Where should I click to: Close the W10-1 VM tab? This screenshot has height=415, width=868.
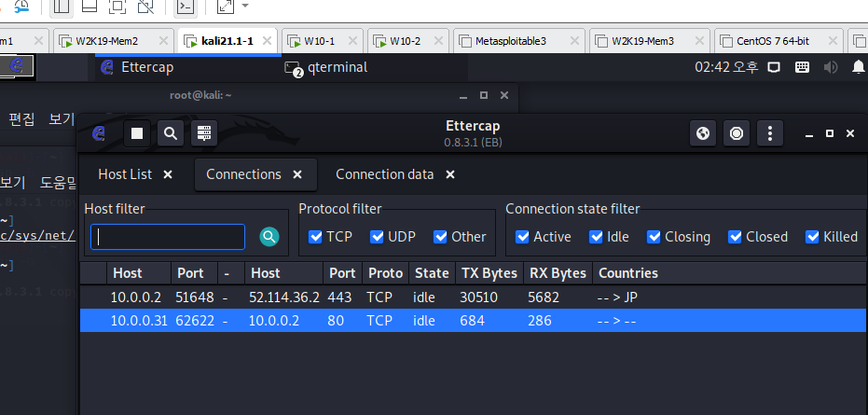pyautogui.click(x=352, y=40)
